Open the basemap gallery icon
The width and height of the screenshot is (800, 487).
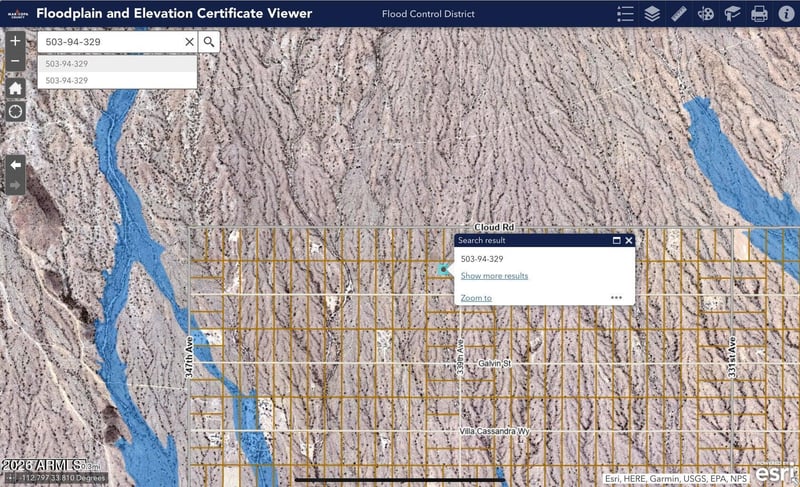(706, 14)
